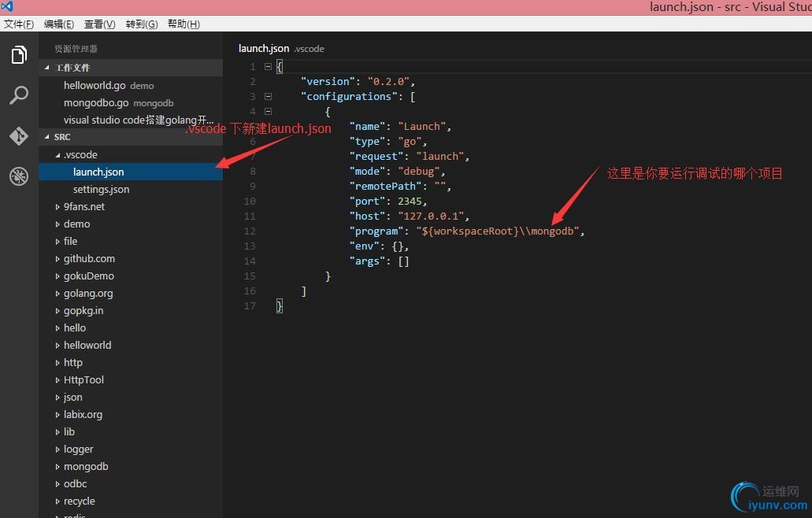Image resolution: width=812 pixels, height=518 pixels.
Task: Open helloworld.go from working files
Action: pyautogui.click(x=131, y=85)
